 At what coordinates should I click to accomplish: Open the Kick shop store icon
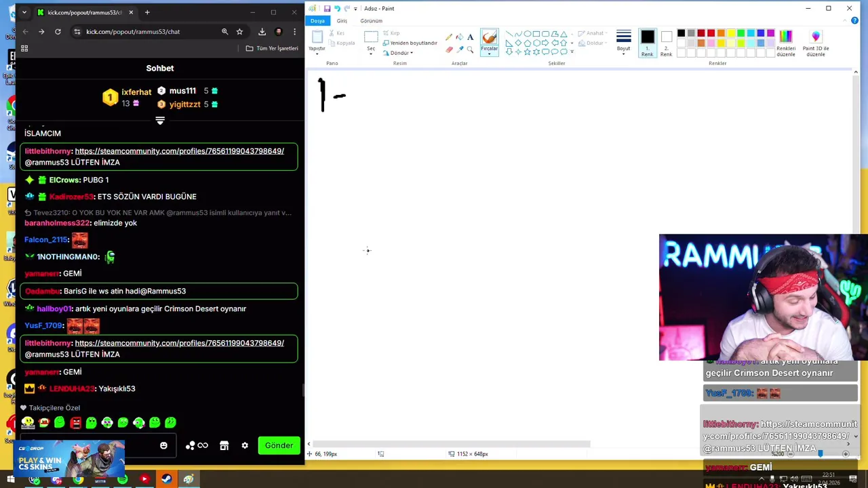[x=224, y=445]
